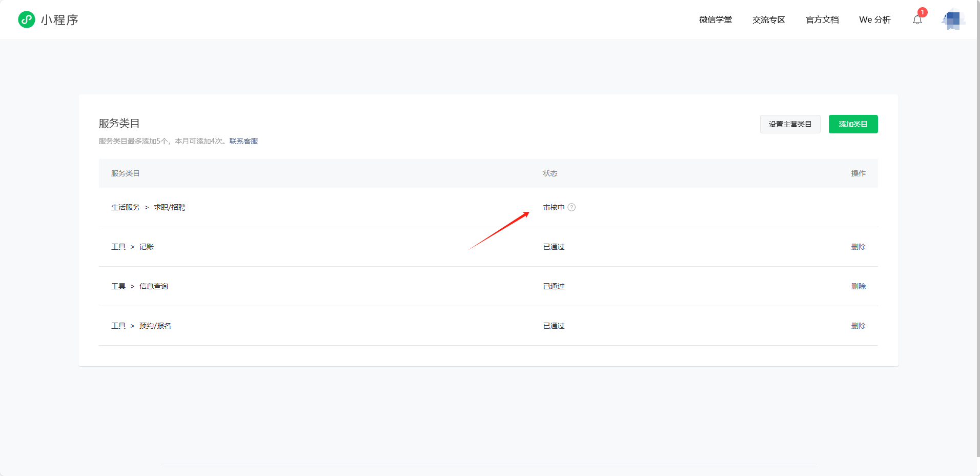Screen dimensions: 980x476
Task: Open 官方文档 from the top navigation
Action: [822, 20]
